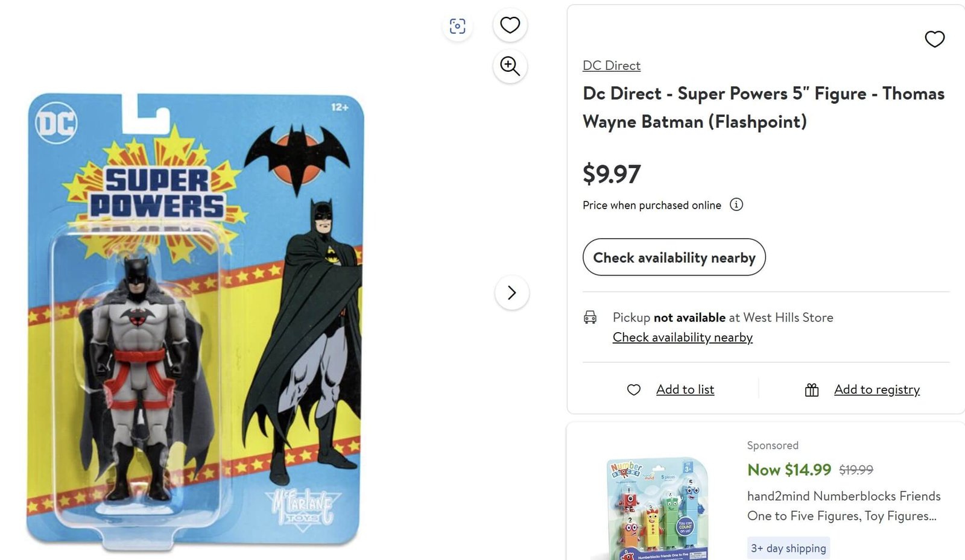965x560 pixels.
Task: Toggle saving the Numberblocks item to favorites
Action: click(x=935, y=39)
